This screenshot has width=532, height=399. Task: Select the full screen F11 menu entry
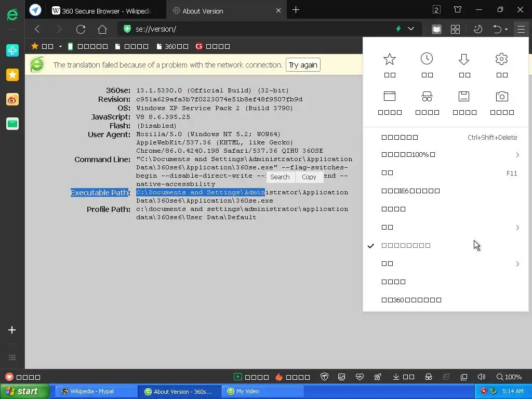(445, 173)
